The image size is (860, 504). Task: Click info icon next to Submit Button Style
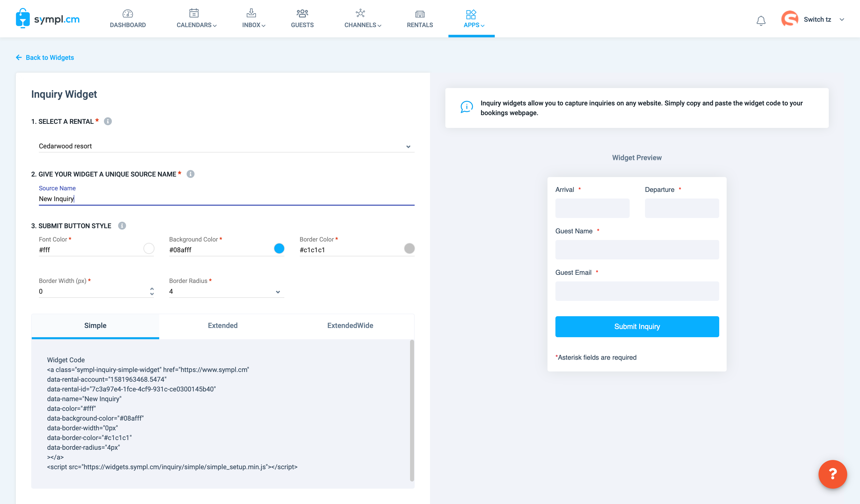(122, 226)
